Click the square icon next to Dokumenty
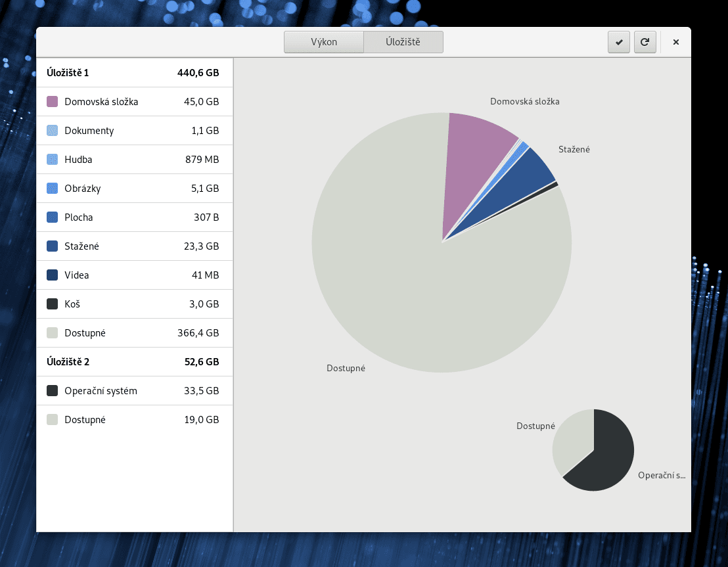728x567 pixels. coord(53,130)
